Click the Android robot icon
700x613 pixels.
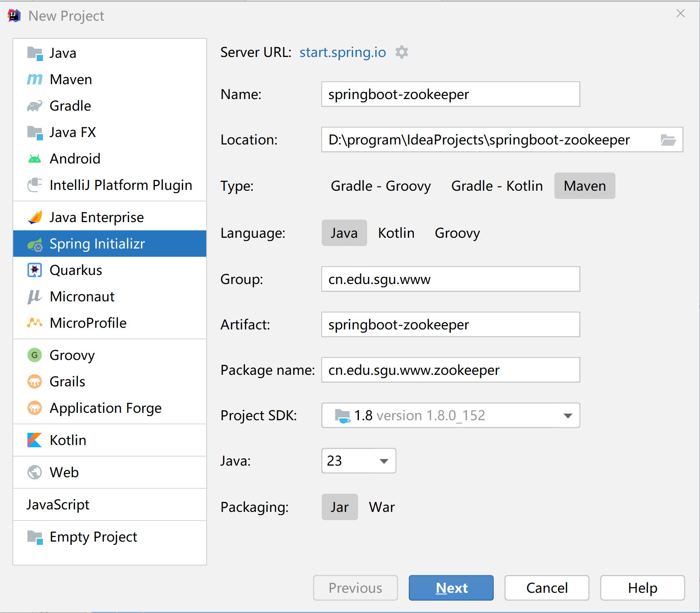point(35,159)
